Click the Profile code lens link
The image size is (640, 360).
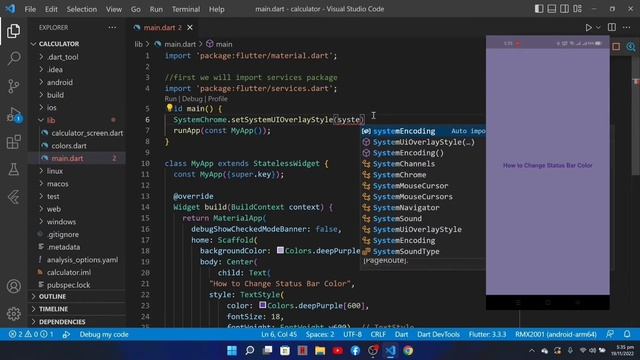pyautogui.click(x=218, y=99)
